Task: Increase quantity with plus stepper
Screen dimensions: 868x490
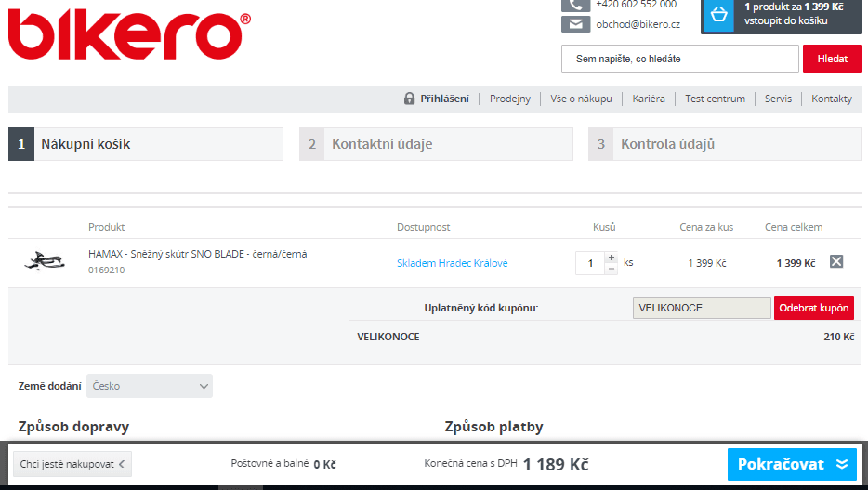Action: (611, 258)
